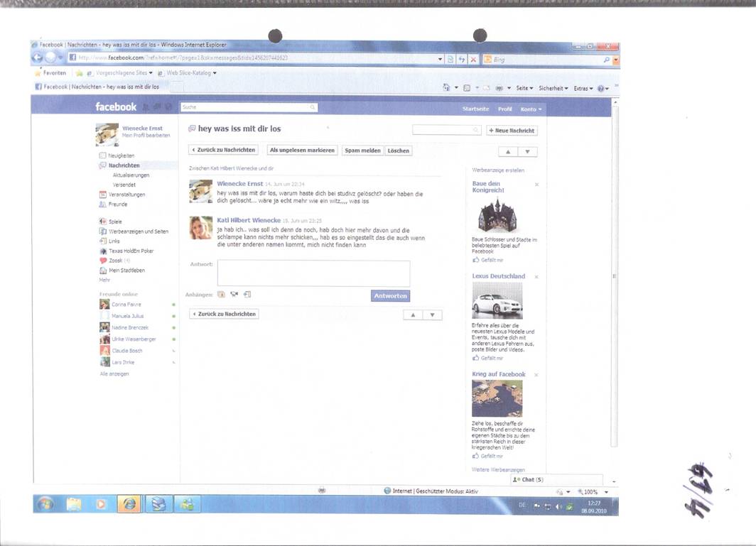Click the Texas HoldEm Poker icon
The width and height of the screenshot is (756, 546).
[x=103, y=251]
